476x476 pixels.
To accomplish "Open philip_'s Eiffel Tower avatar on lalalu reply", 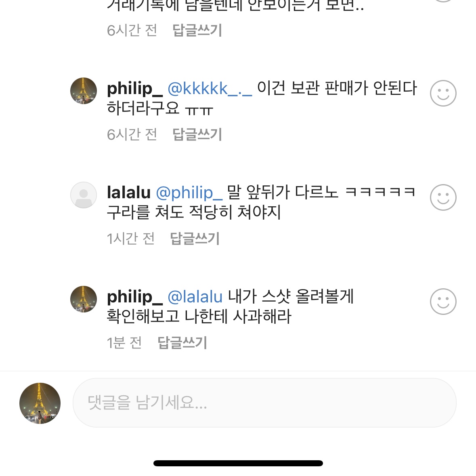I will click(x=84, y=299).
